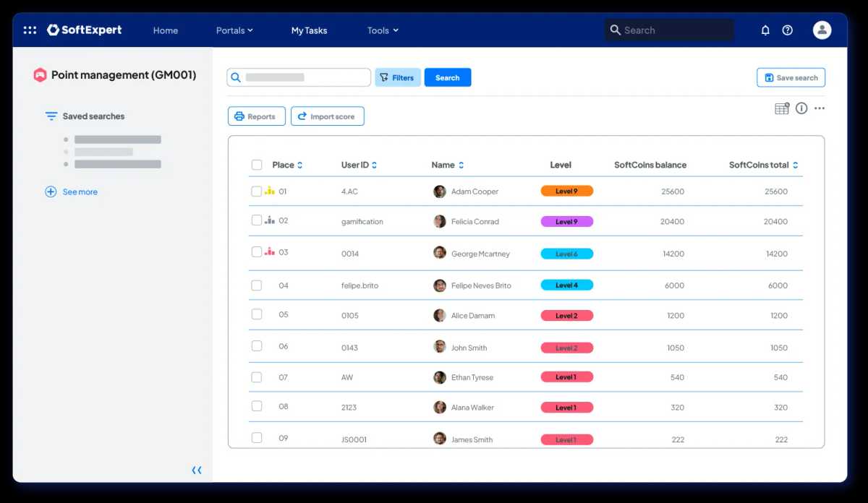Open the app launcher grid icon
The image size is (868, 503).
[x=30, y=30]
